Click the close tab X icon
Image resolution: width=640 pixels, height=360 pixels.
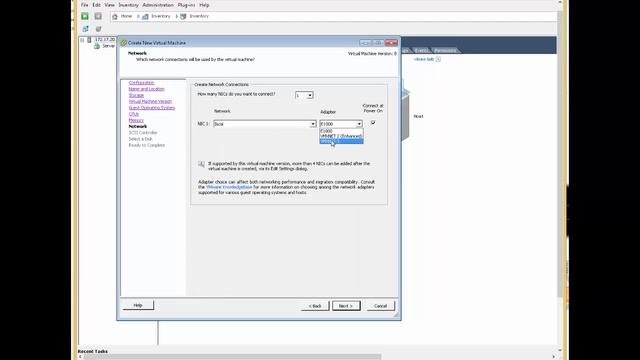point(438,59)
